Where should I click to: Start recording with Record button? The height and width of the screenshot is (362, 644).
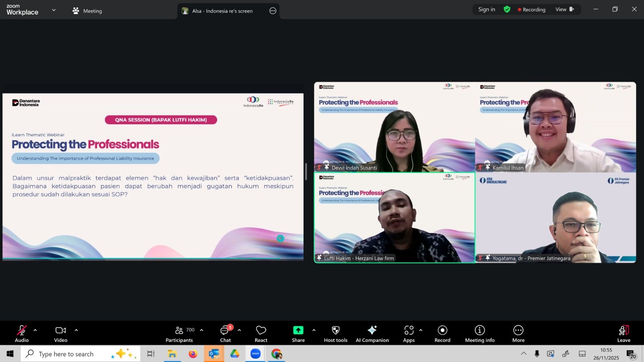(442, 334)
